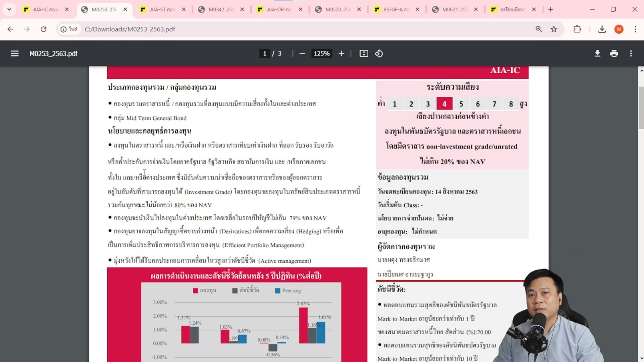
Task: Open a new browser tab
Action: coord(551,9)
